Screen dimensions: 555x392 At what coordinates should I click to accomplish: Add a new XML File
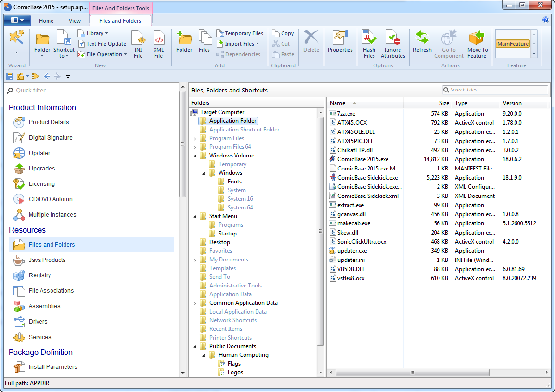(158, 44)
